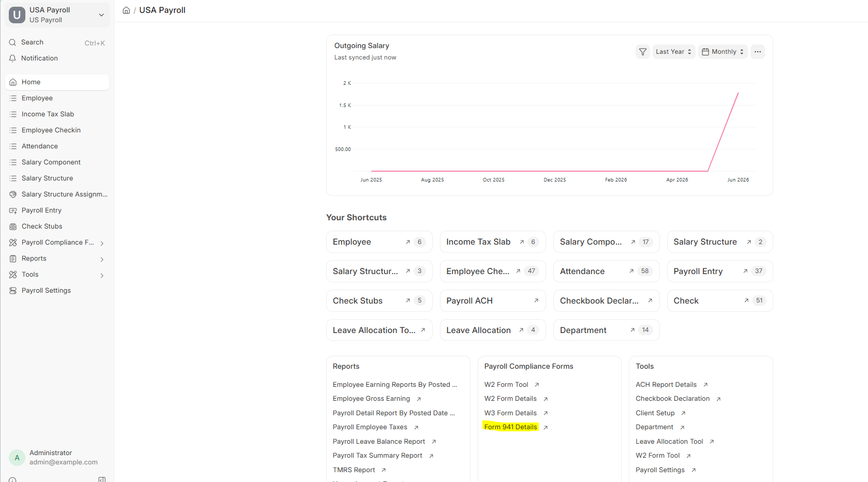868x482 pixels.
Task: Open Payroll ACH shortcut
Action: point(493,300)
